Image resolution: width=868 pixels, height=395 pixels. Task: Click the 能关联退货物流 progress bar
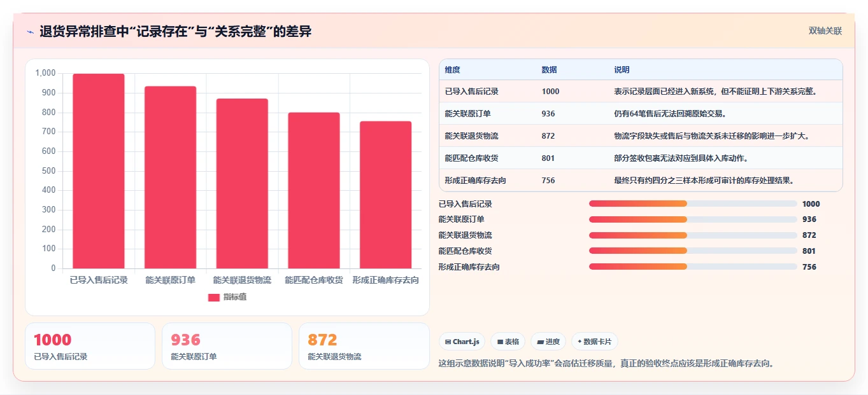[693, 235]
